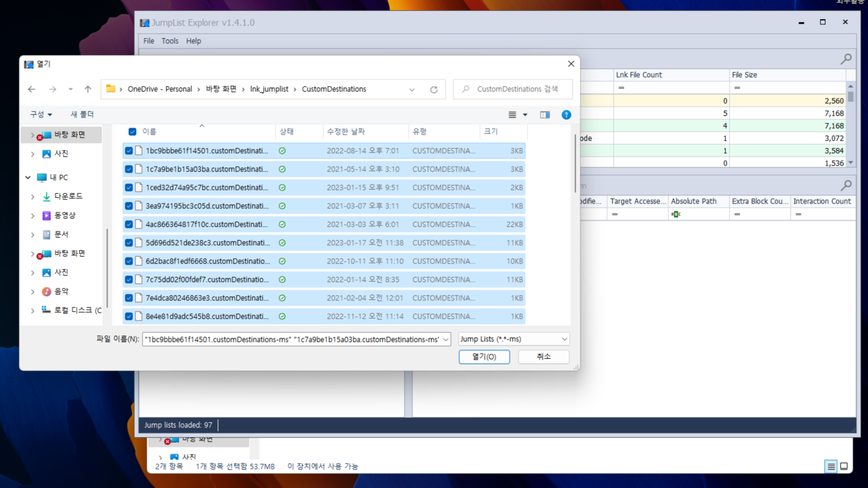Navigate to lnk_jumplist in breadcrumb

click(269, 89)
